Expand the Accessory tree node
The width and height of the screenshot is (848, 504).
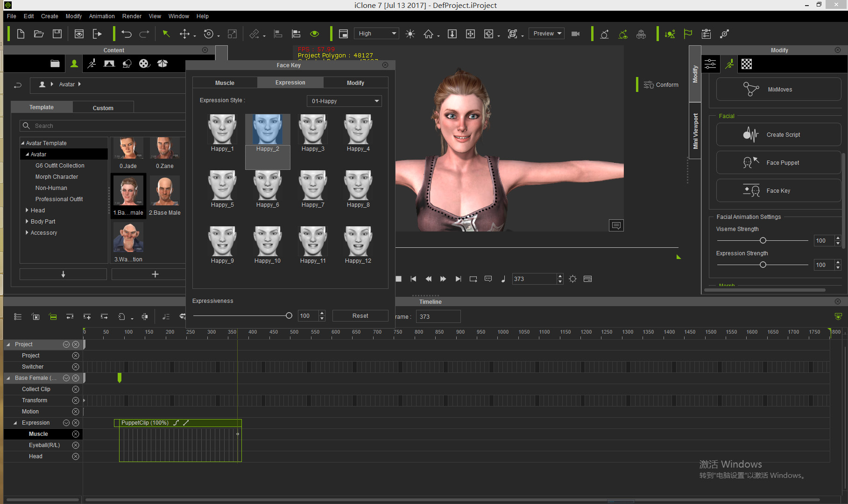click(x=27, y=233)
